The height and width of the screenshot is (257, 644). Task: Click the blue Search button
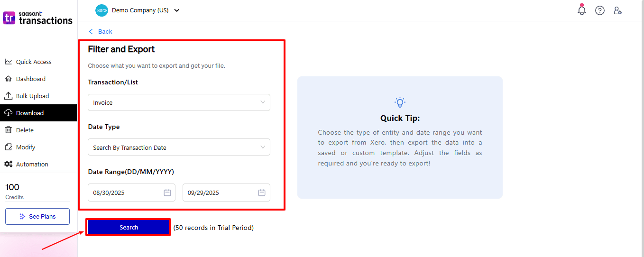129,228
